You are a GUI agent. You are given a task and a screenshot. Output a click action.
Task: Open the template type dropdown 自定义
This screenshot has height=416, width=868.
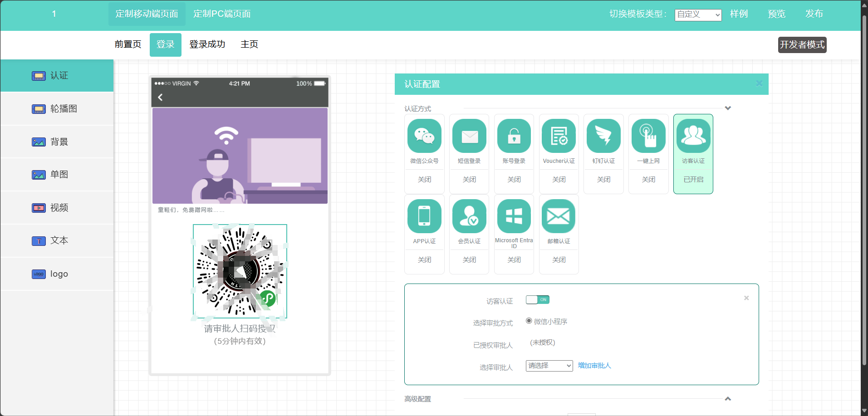pyautogui.click(x=698, y=15)
